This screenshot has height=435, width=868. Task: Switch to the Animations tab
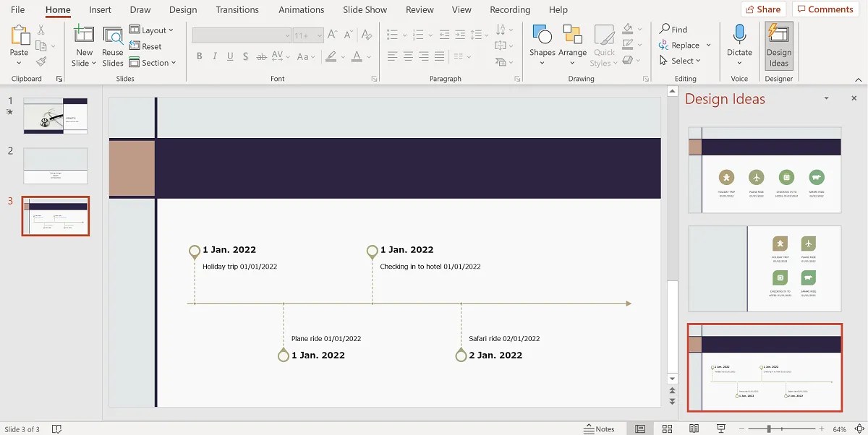(x=301, y=9)
